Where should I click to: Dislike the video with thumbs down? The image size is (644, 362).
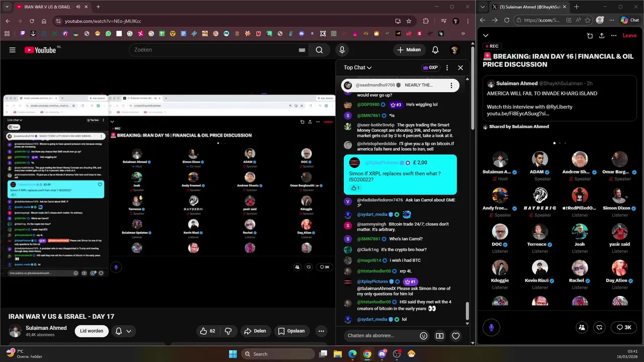(228, 331)
